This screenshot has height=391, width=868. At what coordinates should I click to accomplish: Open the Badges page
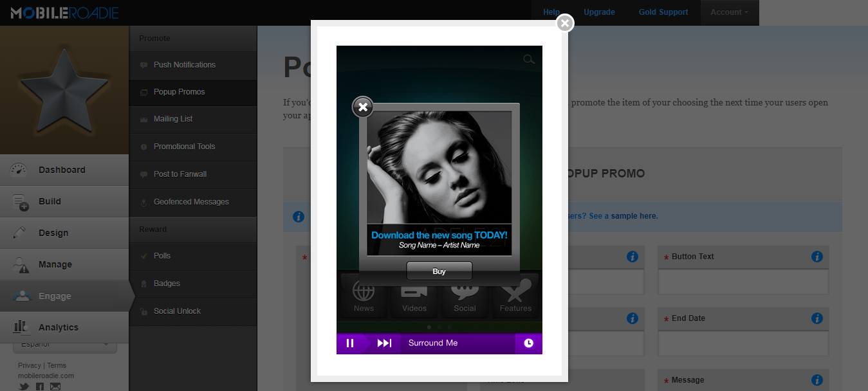point(193,284)
